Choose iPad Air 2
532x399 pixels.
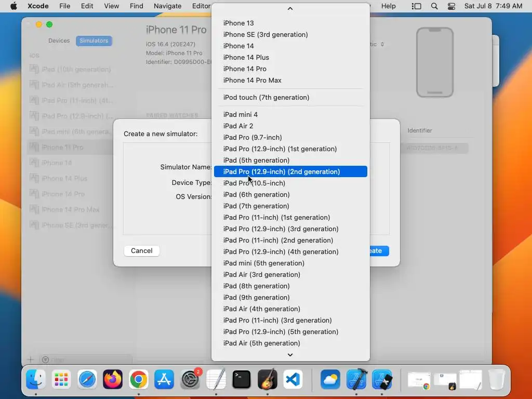290,126
